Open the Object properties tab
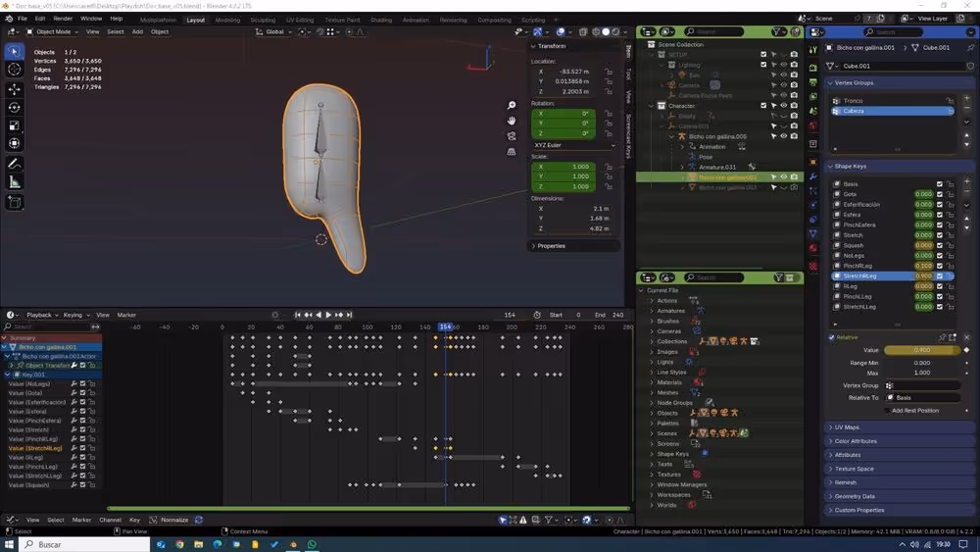The image size is (980, 552). click(x=813, y=162)
